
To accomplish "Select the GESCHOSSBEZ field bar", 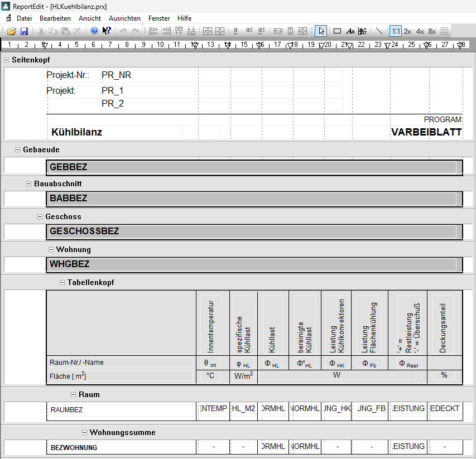I will click(254, 231).
